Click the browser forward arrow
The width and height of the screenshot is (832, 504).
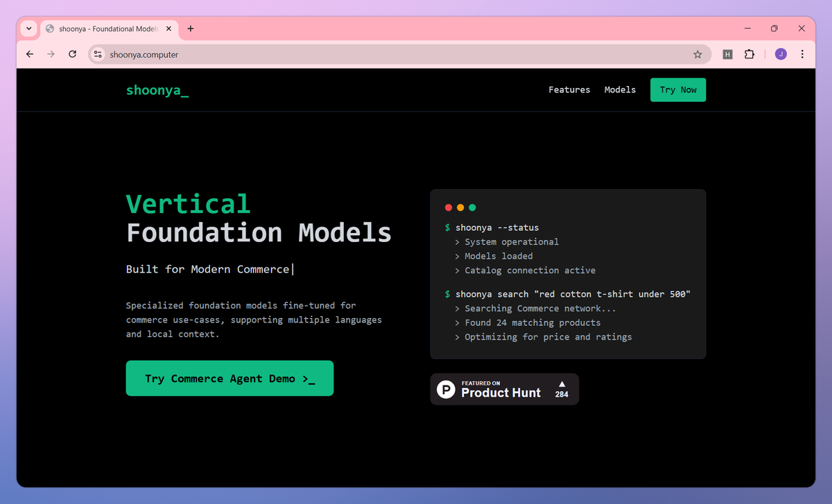click(51, 54)
